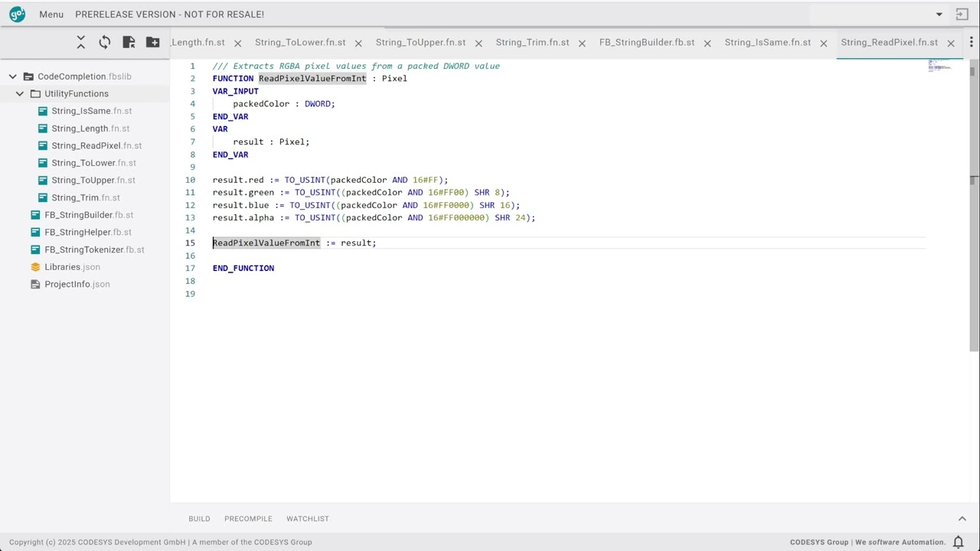Open FB_StringTokenizer.fb.st in the tree
980x551 pixels.
coord(94,249)
